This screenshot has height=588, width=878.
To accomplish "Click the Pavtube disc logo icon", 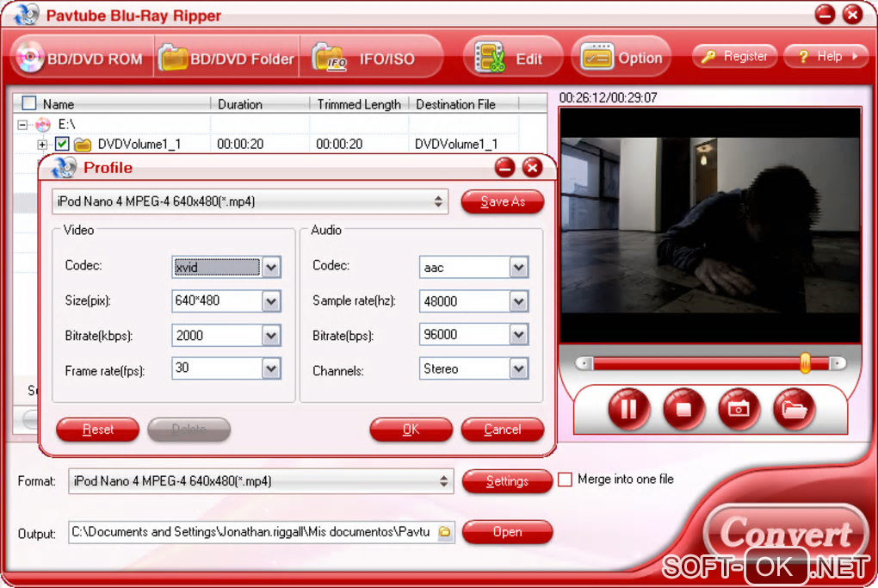I will tap(27, 14).
